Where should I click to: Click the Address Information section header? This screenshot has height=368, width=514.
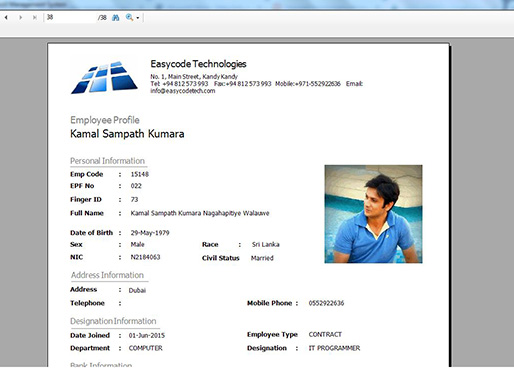click(107, 275)
